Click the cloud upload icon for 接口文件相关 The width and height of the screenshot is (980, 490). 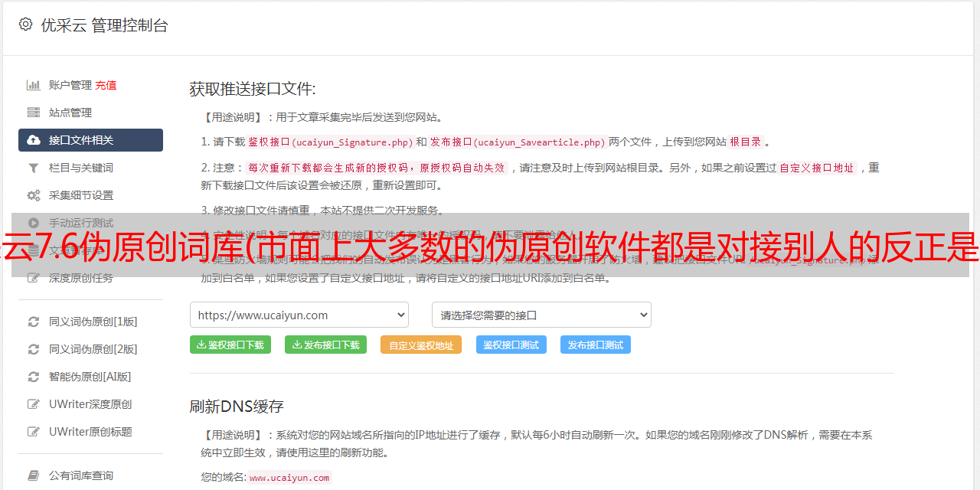34,140
